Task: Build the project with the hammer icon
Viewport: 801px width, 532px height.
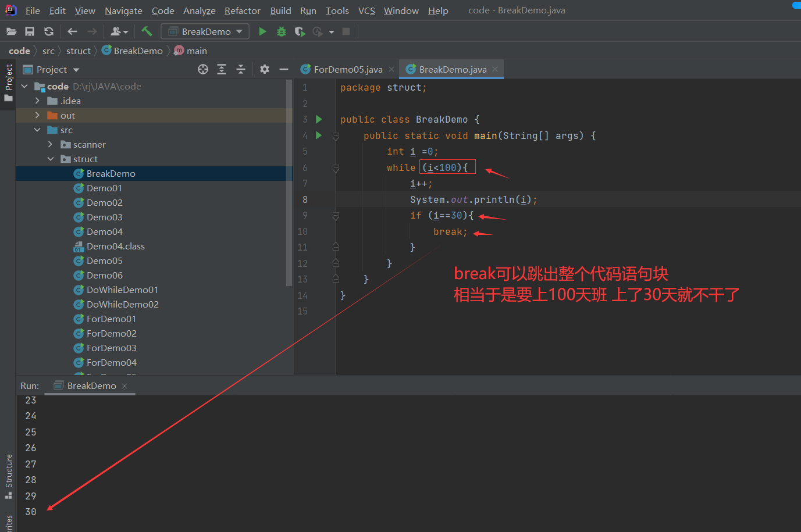Action: (x=147, y=31)
